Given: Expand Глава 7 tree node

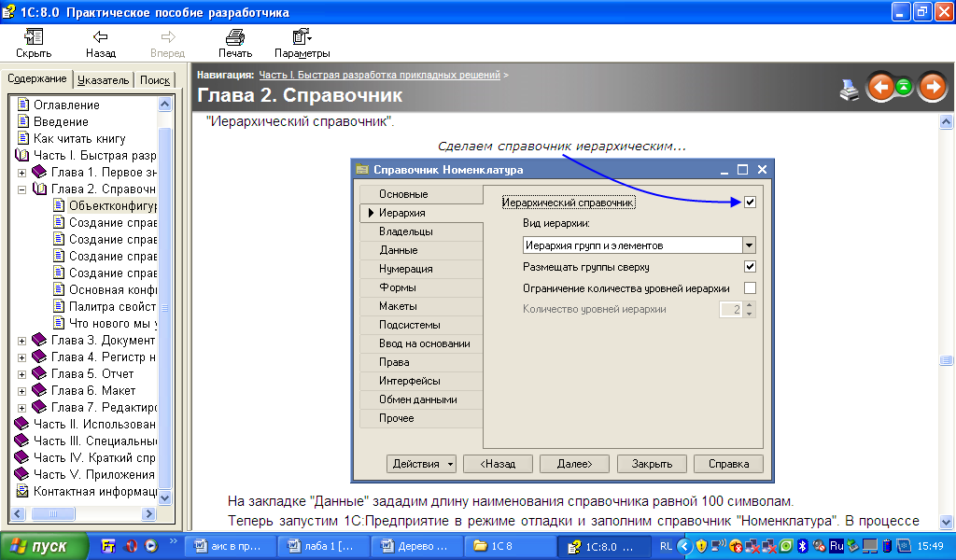Looking at the screenshot, I should coord(22,408).
